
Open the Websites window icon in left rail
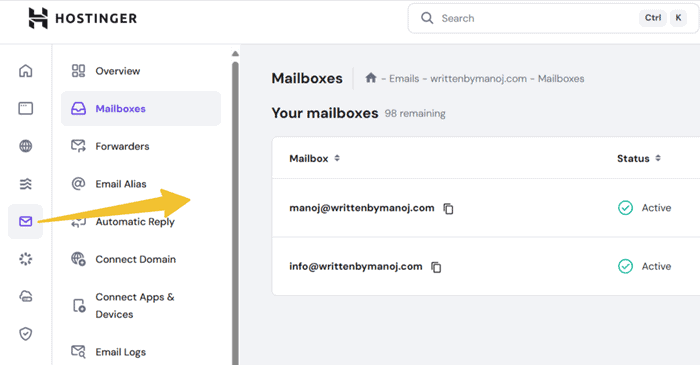coord(25,108)
